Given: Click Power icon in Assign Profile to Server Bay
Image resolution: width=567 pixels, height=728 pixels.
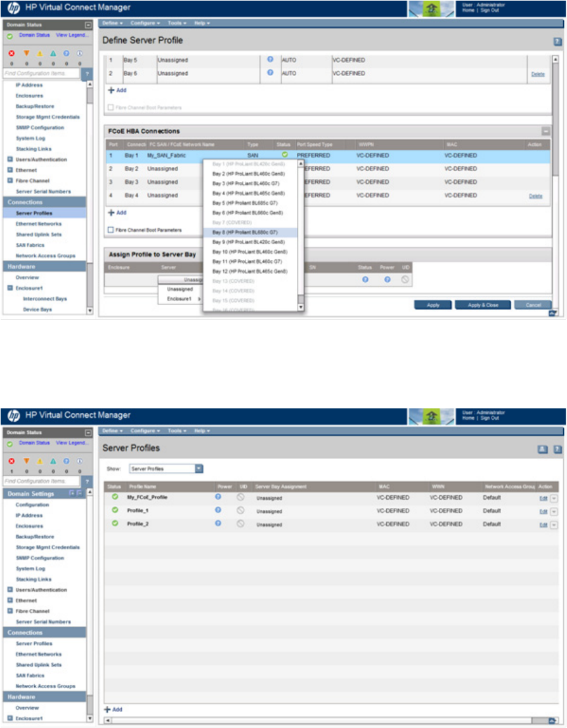Looking at the screenshot, I should coord(387,280).
